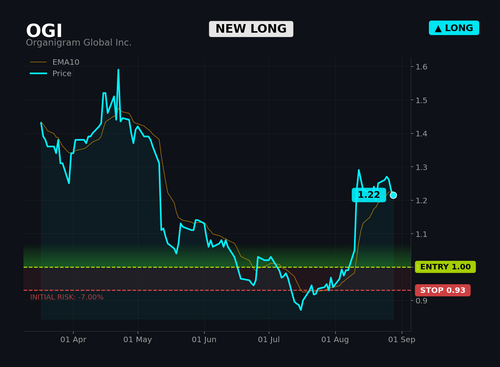Click the 01 Sep date label
Viewport: 500px width, 367px height.
(x=402, y=340)
